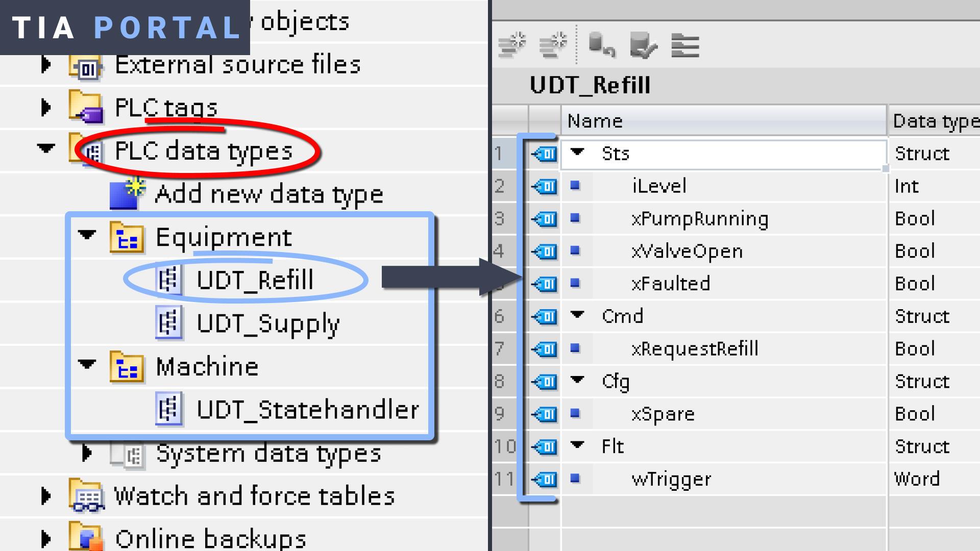Click the Name column header
The image size is (980, 551).
pyautogui.click(x=724, y=121)
